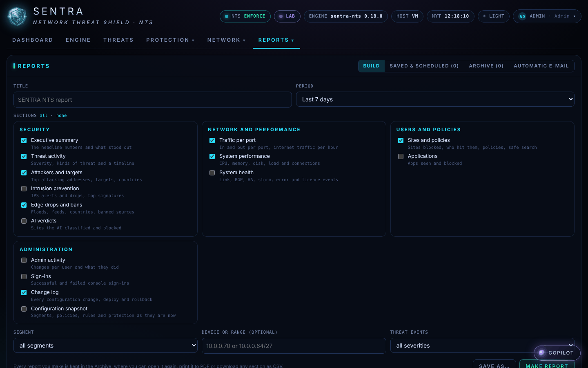The image size is (588, 368).
Task: Enable Sign-ins section
Action: pyautogui.click(x=24, y=276)
